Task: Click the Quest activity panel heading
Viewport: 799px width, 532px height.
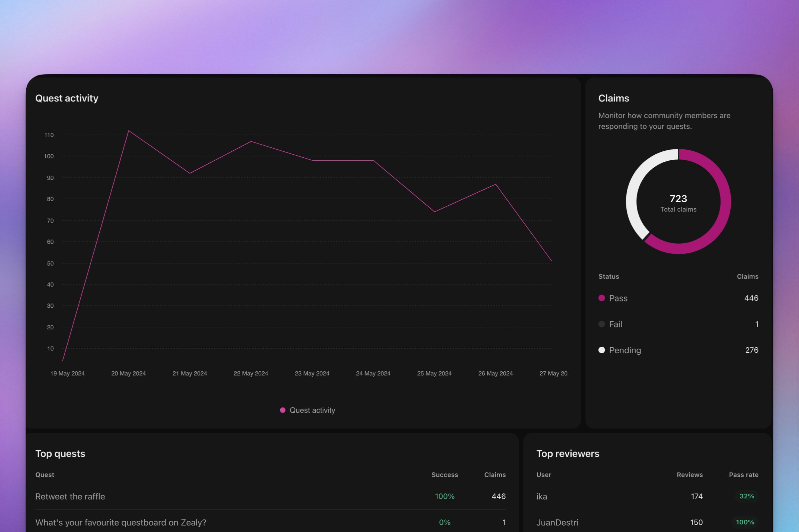Action: (67, 98)
